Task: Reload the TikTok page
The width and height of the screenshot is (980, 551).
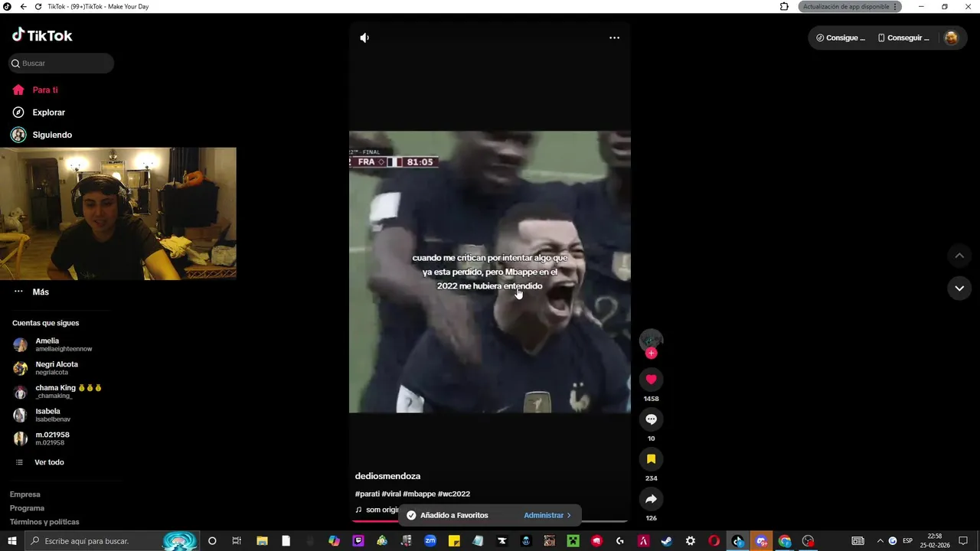Action: [38, 7]
